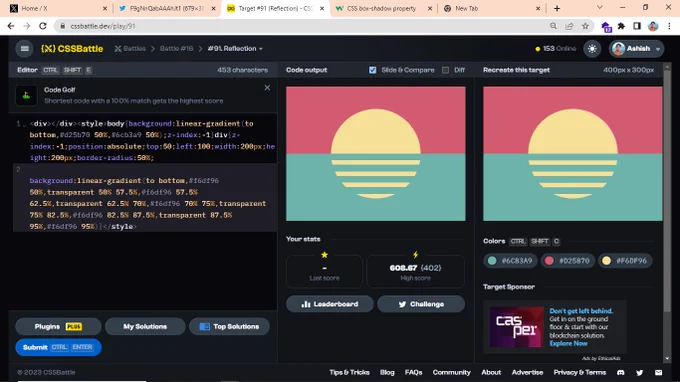
Task: Open Tips & Tricks footer link
Action: 349,372
